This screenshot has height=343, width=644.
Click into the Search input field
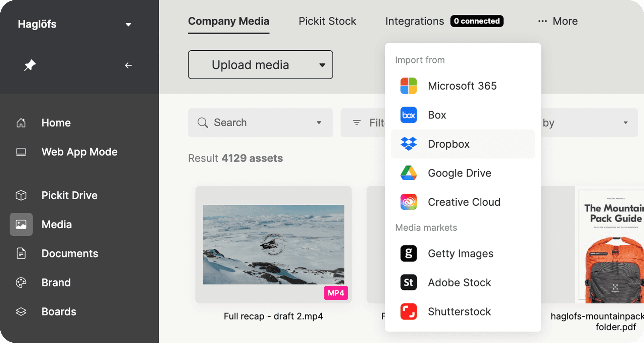(260, 123)
